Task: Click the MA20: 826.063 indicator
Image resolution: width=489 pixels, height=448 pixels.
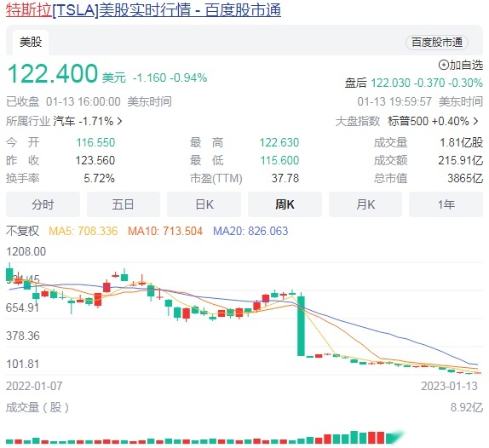Action: (250, 231)
